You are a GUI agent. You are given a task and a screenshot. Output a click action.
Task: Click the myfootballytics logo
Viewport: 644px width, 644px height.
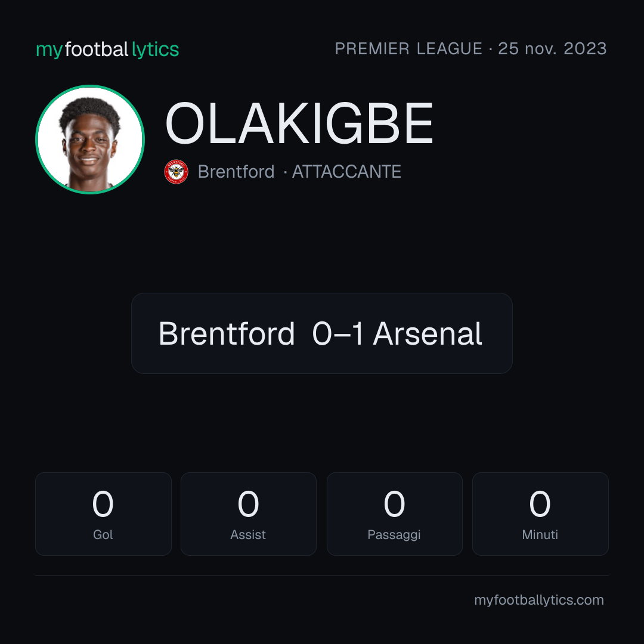tap(107, 49)
